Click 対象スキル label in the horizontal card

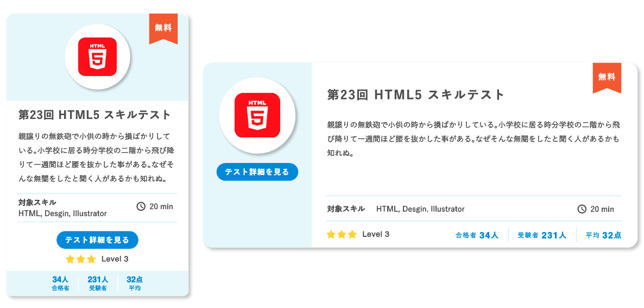click(x=346, y=209)
